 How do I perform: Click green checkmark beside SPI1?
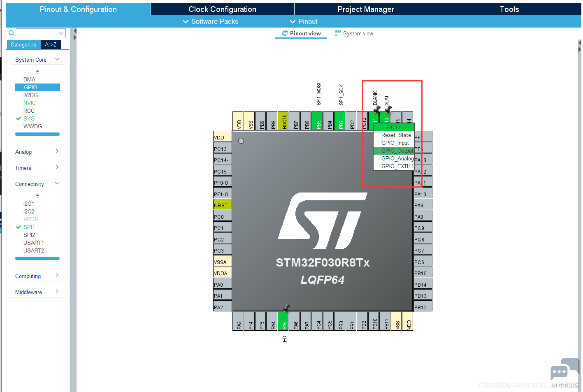(18, 227)
